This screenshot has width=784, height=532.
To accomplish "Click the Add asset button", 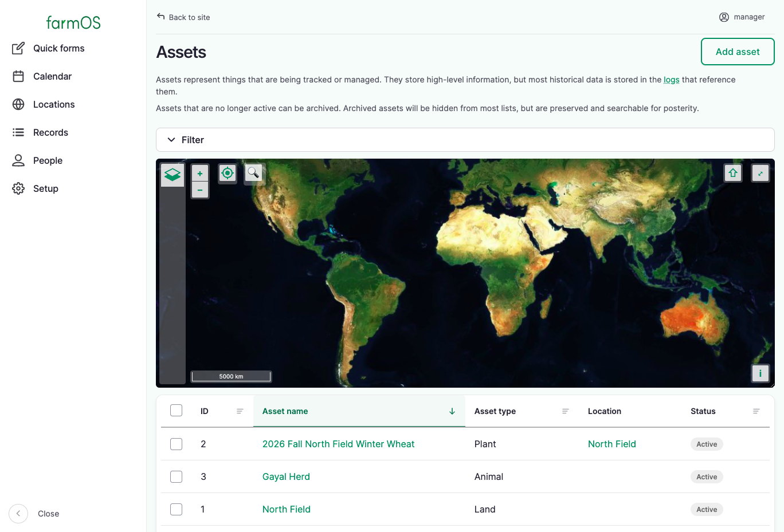I will click(738, 52).
